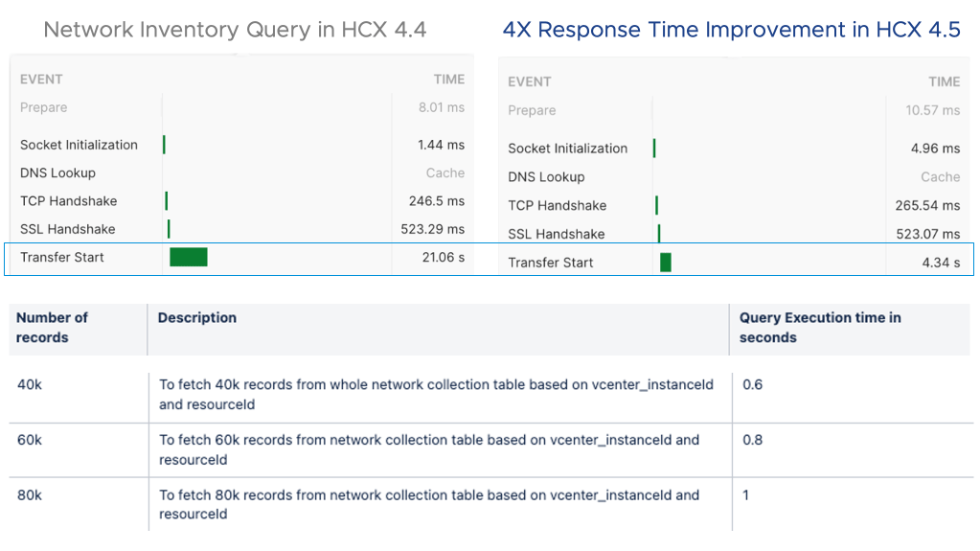Screen dimensions: 980x551
Task: Select DNS Lookup label in HCX 4.5 panel
Action: [546, 177]
